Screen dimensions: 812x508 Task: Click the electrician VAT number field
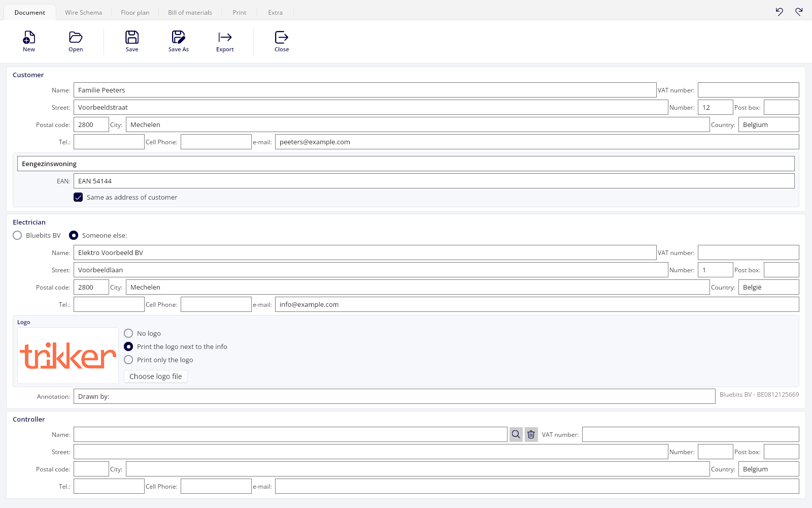click(x=748, y=252)
